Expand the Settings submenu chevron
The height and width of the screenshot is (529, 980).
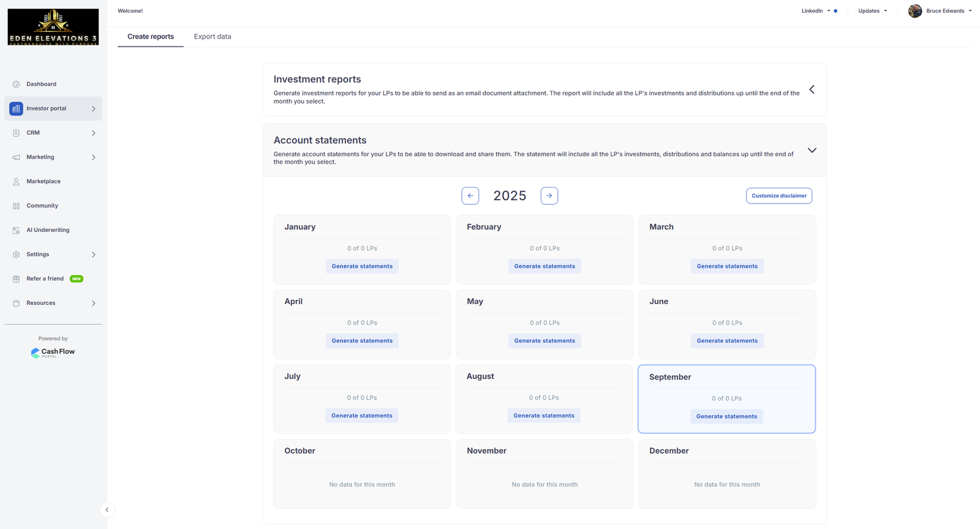93,254
